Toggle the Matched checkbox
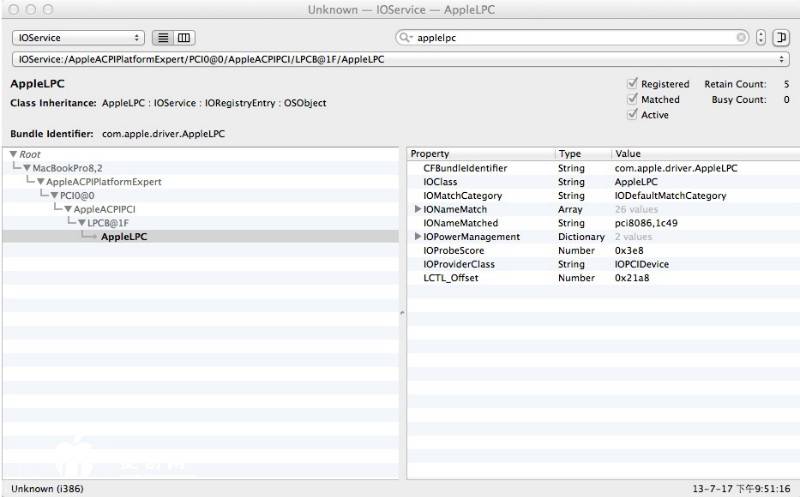The width and height of the screenshot is (800, 497). click(632, 99)
